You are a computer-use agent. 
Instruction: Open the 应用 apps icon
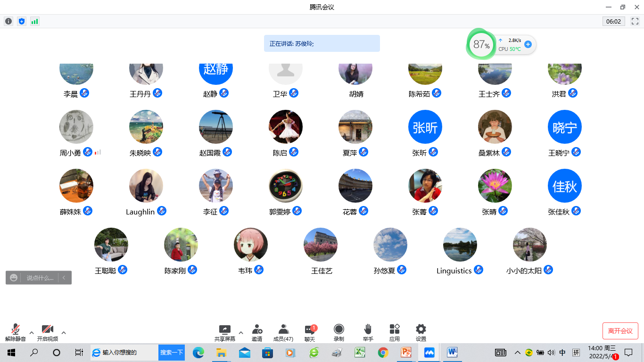[395, 329]
